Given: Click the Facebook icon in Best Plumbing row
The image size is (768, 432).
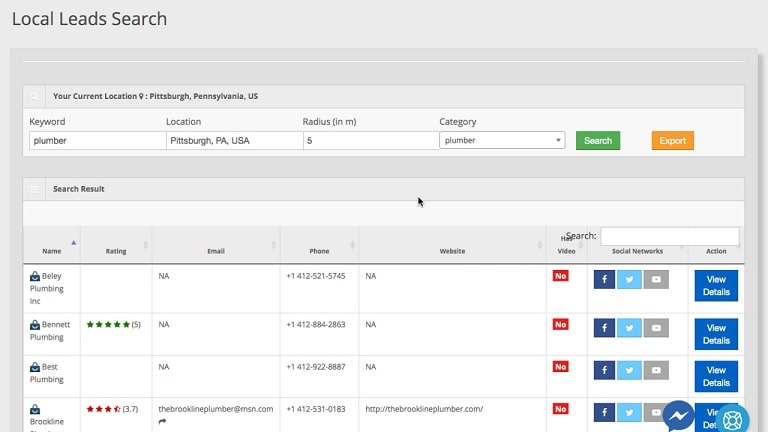Looking at the screenshot, I should click(x=603, y=371).
